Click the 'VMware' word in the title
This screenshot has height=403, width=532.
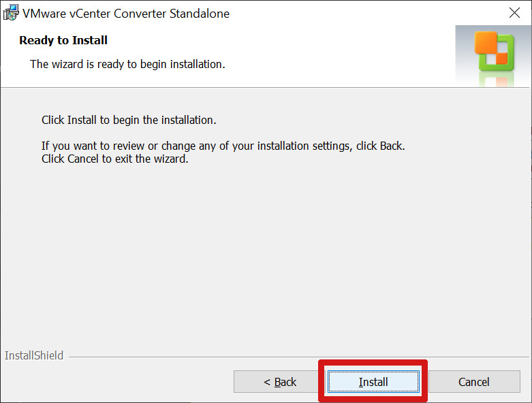coord(44,14)
